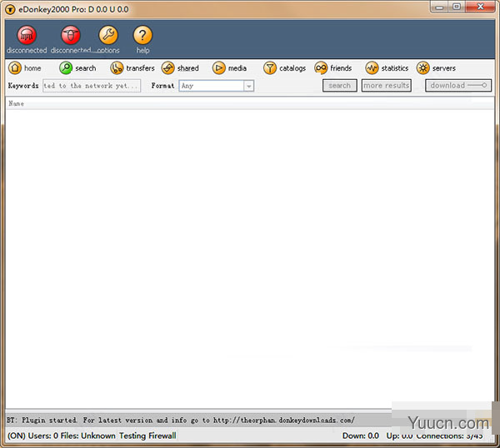The width and height of the screenshot is (500, 448).
Task: Click the catalogs funnel icon
Action: tap(270, 68)
